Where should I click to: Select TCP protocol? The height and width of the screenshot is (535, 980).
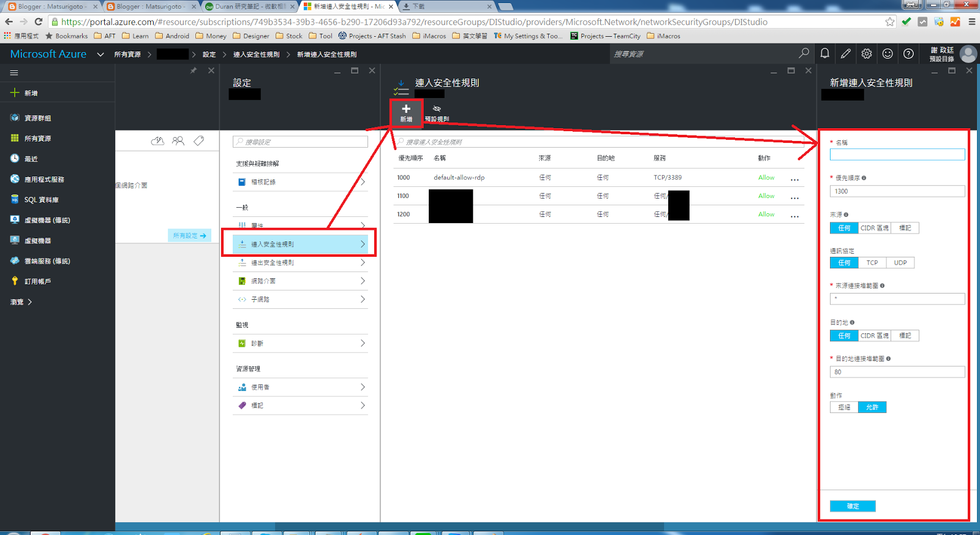[x=872, y=263]
